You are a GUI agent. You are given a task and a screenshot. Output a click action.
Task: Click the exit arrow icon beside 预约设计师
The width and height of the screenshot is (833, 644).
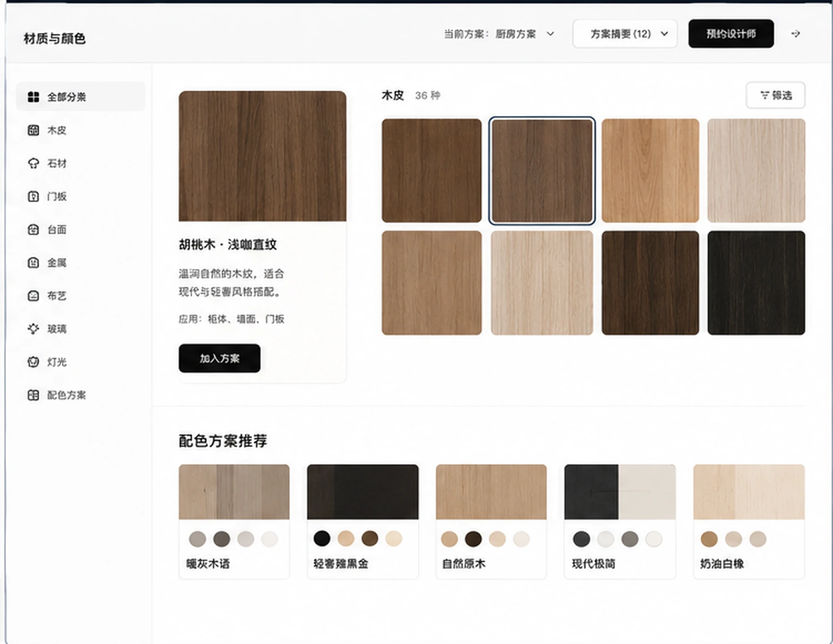click(795, 34)
